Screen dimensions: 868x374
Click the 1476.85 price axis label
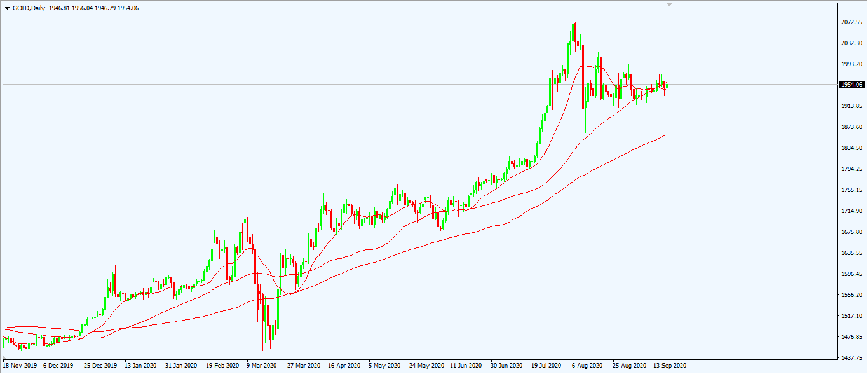click(x=851, y=337)
